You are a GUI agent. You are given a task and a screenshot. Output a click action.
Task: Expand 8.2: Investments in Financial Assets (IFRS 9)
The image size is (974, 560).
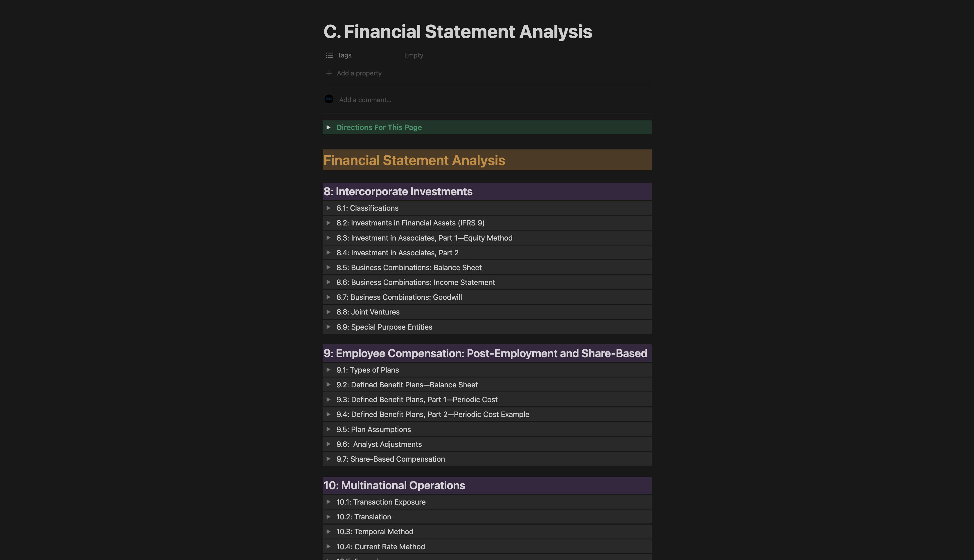(x=329, y=223)
